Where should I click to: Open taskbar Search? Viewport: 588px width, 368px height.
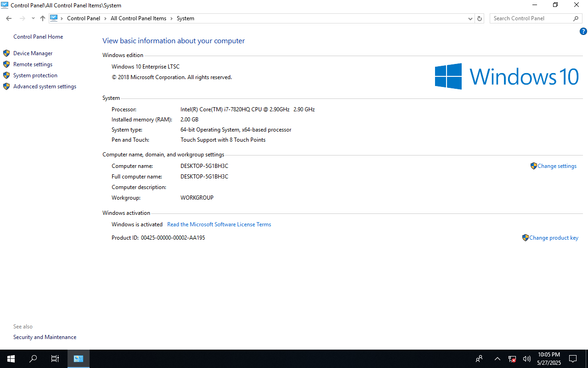tap(33, 359)
